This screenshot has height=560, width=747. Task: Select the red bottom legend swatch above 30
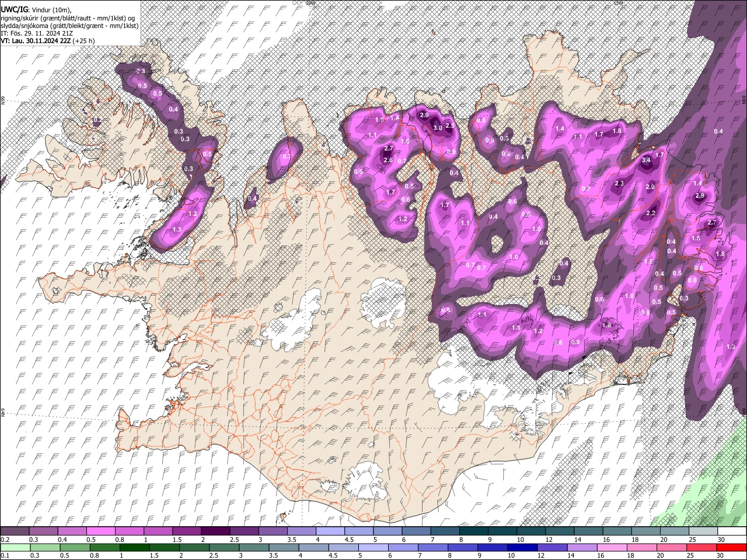click(x=732, y=547)
